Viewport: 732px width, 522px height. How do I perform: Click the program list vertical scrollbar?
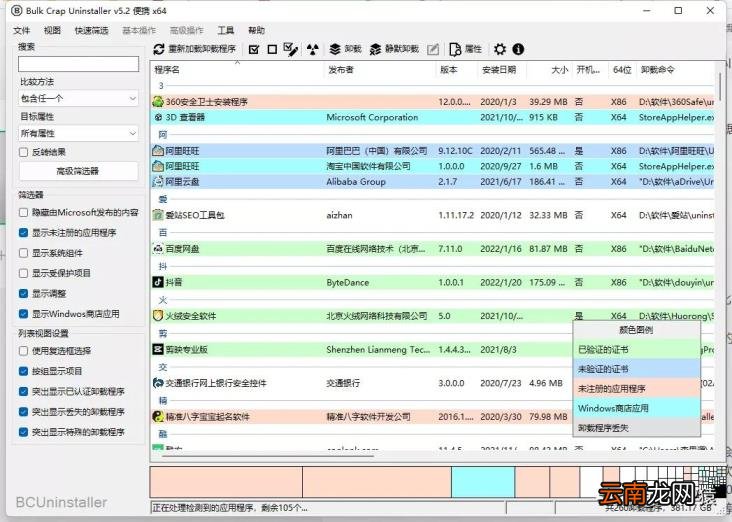pyautogui.click(x=720, y=86)
